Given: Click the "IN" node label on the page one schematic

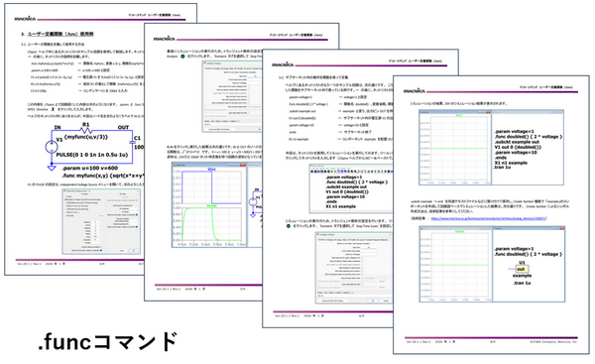Looking at the screenshot, I should [x=58, y=127].
